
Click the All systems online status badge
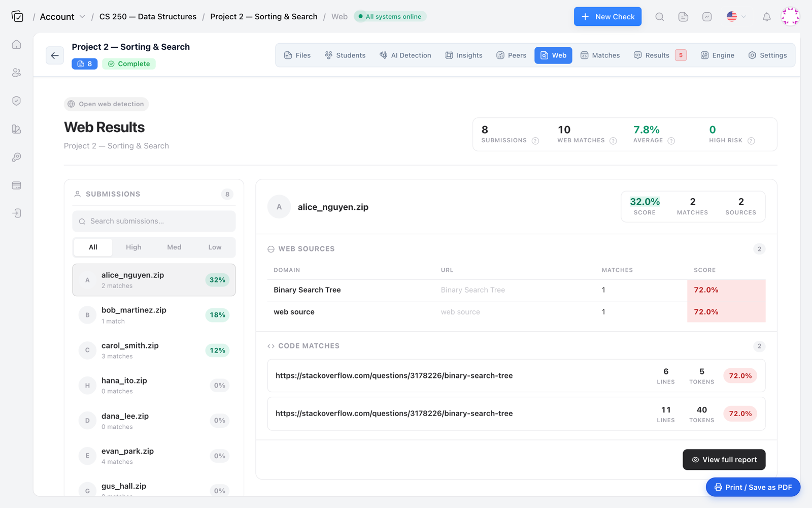click(x=390, y=17)
